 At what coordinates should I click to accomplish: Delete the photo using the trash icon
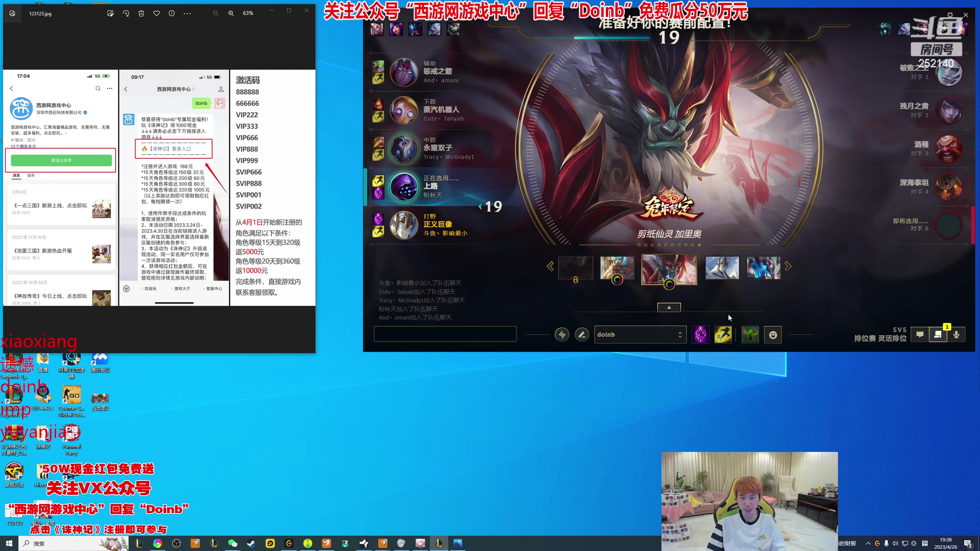pos(141,13)
